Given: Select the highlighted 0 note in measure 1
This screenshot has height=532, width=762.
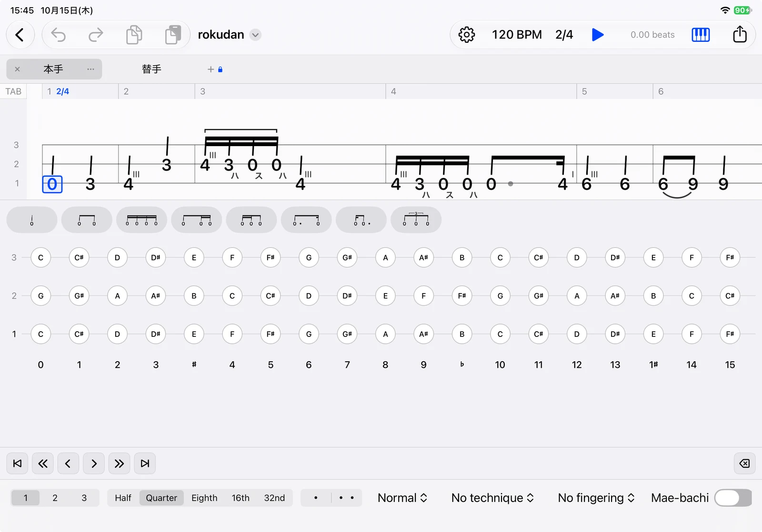Looking at the screenshot, I should pos(52,184).
